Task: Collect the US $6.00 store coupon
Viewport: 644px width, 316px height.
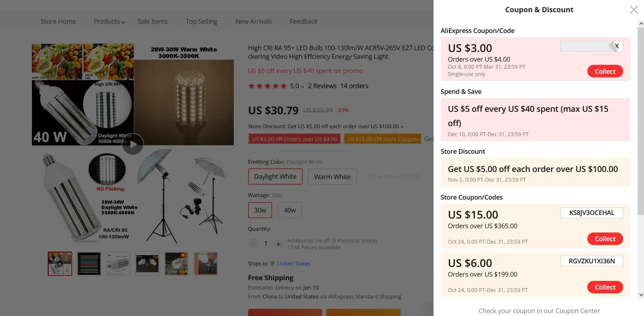Action: (x=605, y=287)
